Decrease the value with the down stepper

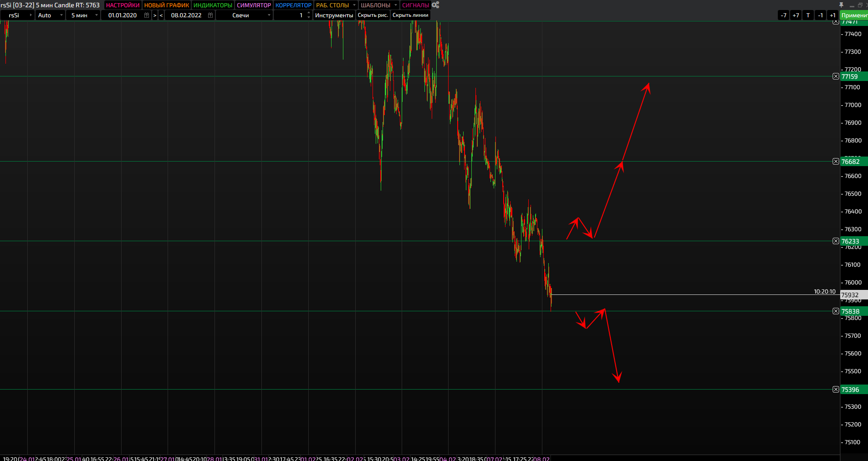point(309,17)
